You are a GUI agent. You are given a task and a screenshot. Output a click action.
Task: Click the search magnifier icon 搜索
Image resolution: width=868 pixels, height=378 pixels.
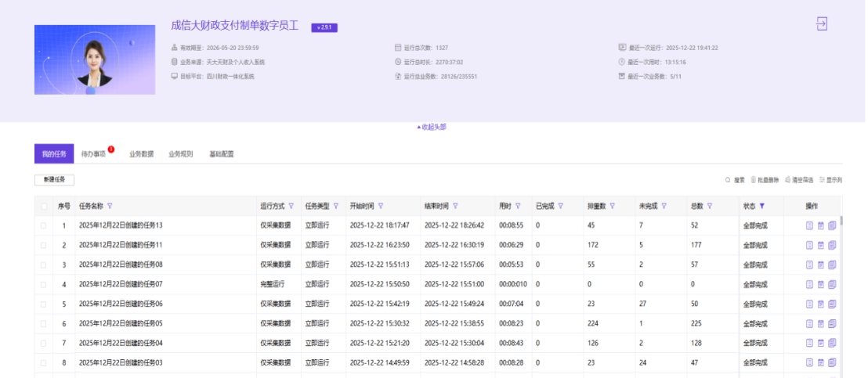(x=728, y=180)
